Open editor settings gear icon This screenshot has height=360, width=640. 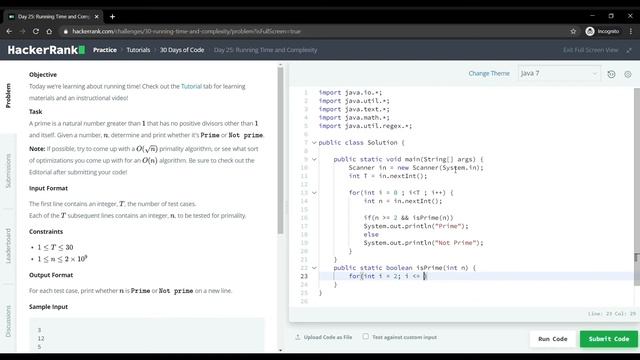(x=628, y=74)
